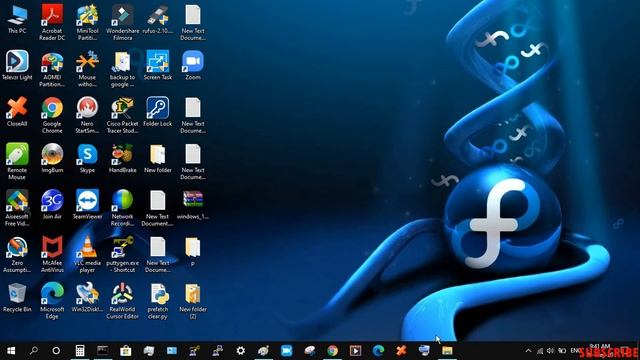Select the RealWorld Cursor Editor shortcut
Screen dimensions: 640x360
click(x=122, y=301)
